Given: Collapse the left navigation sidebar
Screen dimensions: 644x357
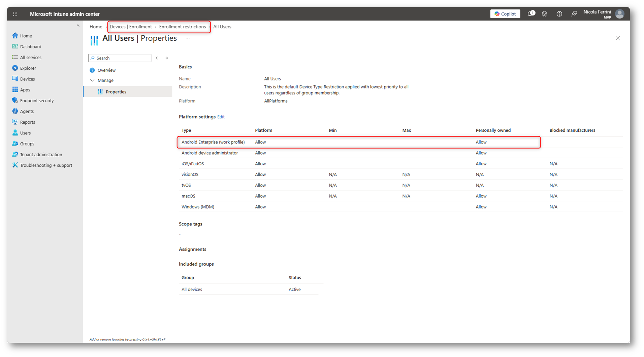Looking at the screenshot, I should (x=78, y=26).
